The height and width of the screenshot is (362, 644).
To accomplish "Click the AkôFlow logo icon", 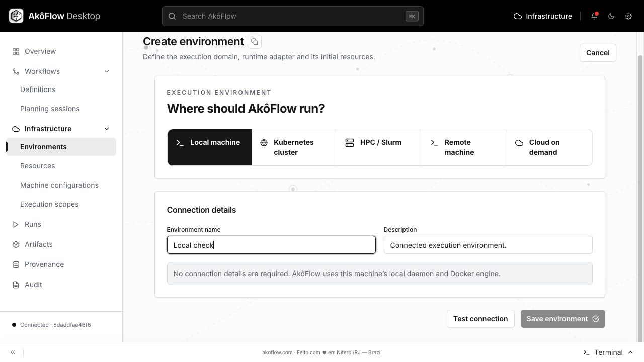I will click(16, 16).
